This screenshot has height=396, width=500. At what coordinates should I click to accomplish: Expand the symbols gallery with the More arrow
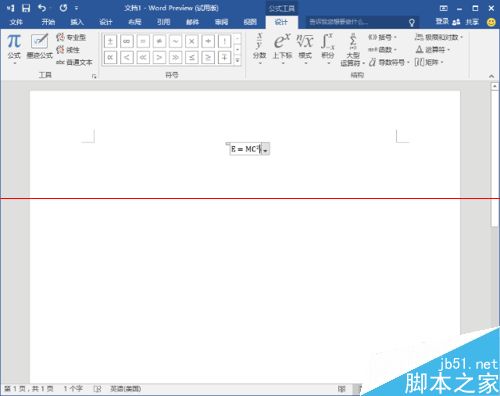237,60
